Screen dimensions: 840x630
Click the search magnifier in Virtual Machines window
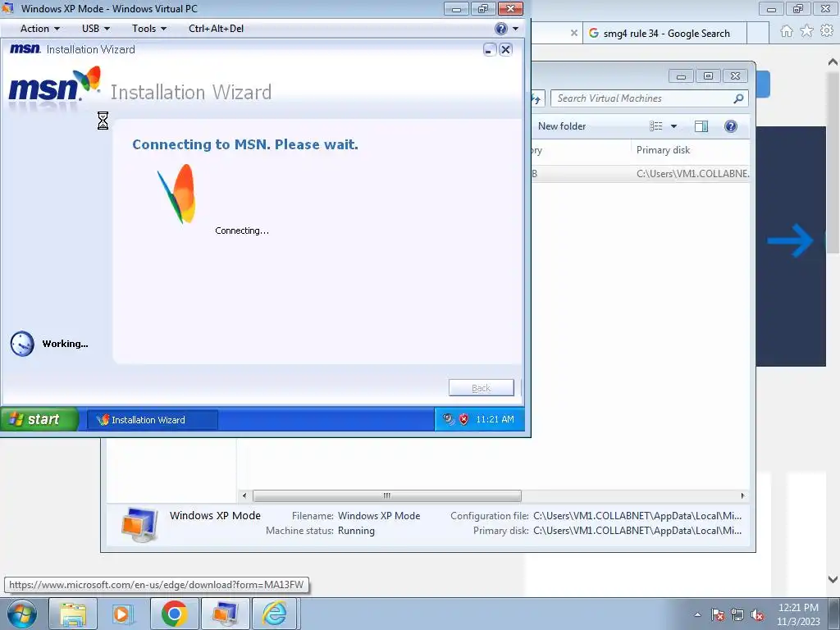click(x=738, y=98)
